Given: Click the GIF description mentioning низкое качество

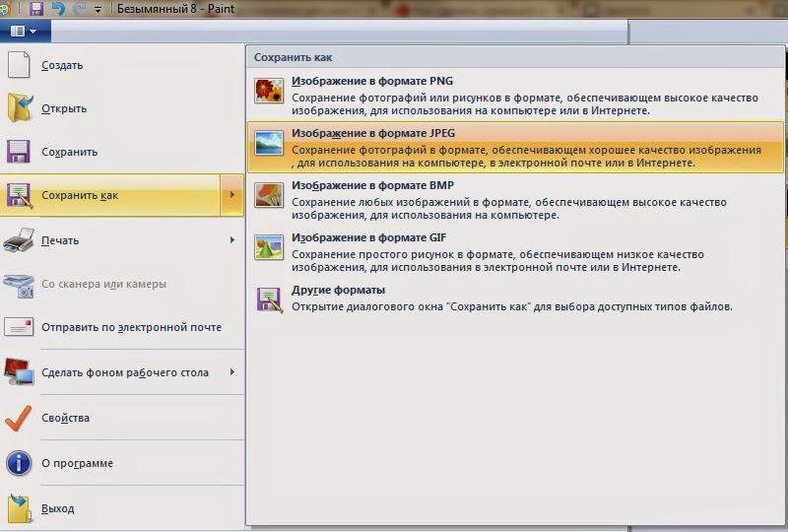Looking at the screenshot, I should (497, 261).
